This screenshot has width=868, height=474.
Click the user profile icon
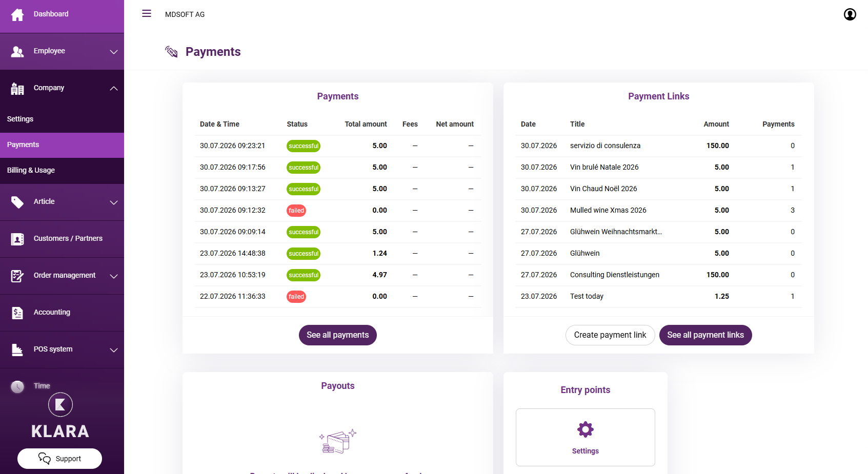point(850,14)
